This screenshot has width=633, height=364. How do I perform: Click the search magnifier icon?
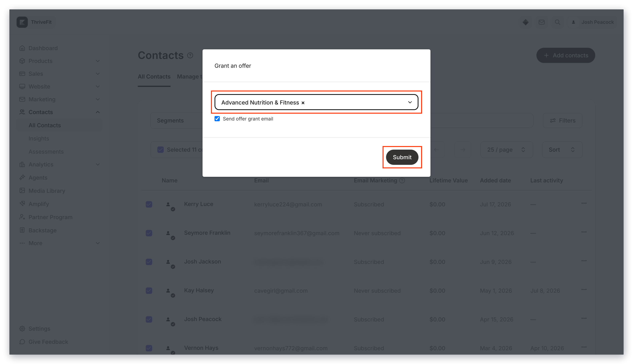click(557, 22)
